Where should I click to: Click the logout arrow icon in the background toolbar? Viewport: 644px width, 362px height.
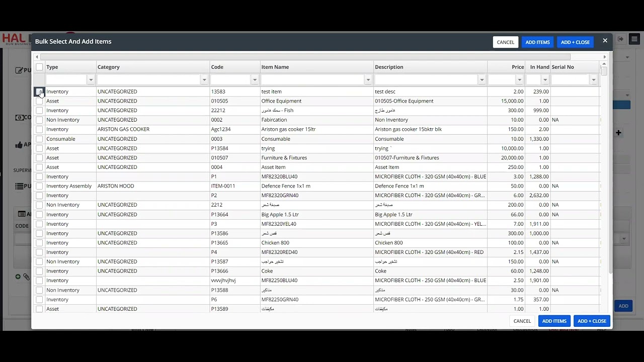(x=621, y=39)
